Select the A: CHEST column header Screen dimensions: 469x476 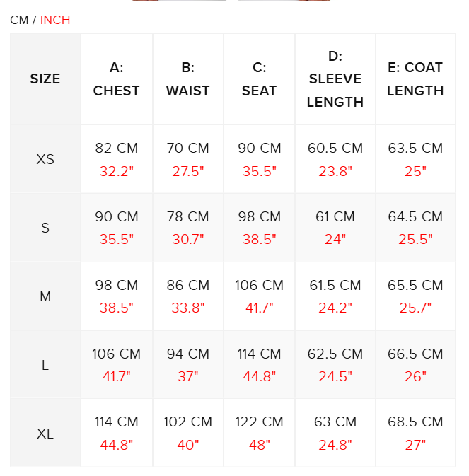[x=117, y=79]
